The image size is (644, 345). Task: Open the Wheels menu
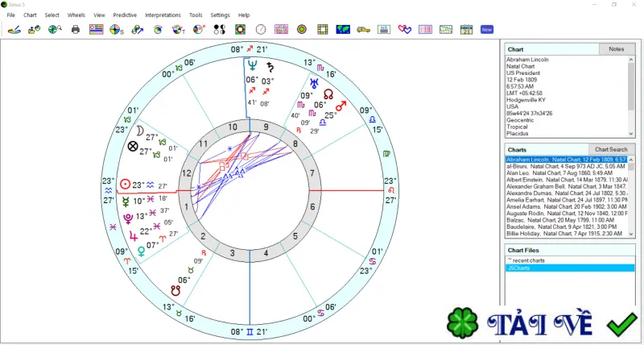tap(76, 15)
